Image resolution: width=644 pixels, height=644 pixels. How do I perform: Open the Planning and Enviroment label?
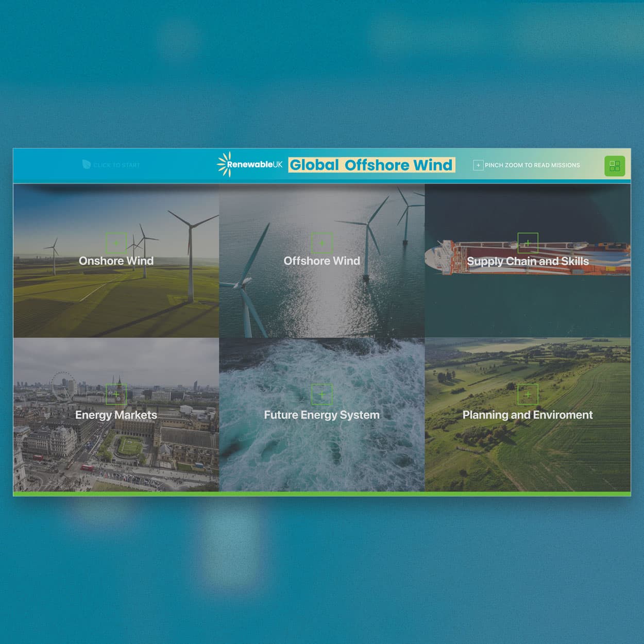click(528, 415)
